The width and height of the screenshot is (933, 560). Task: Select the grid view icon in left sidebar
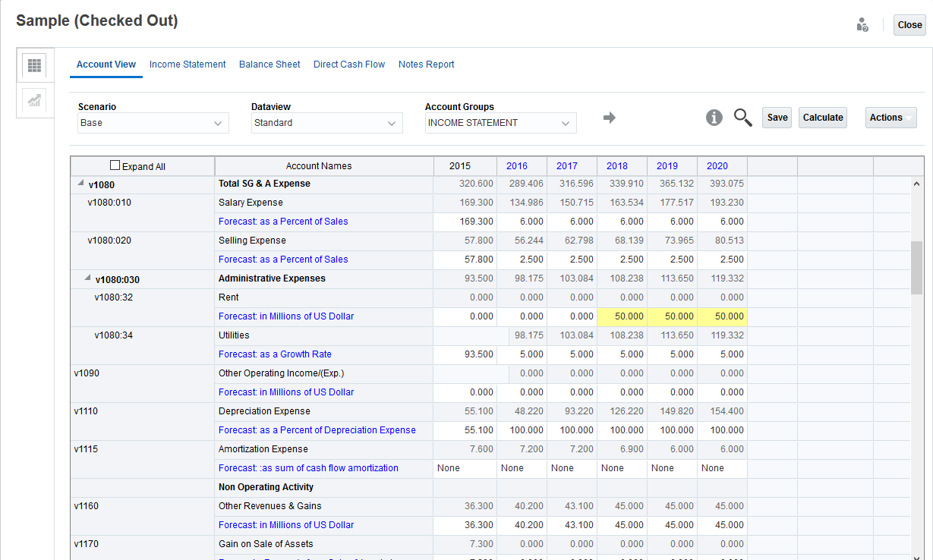click(x=33, y=66)
